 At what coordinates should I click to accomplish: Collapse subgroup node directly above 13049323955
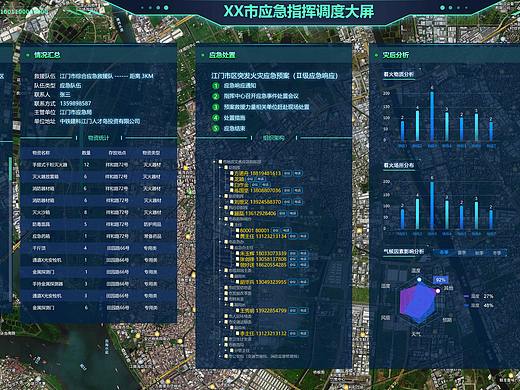(x=226, y=276)
